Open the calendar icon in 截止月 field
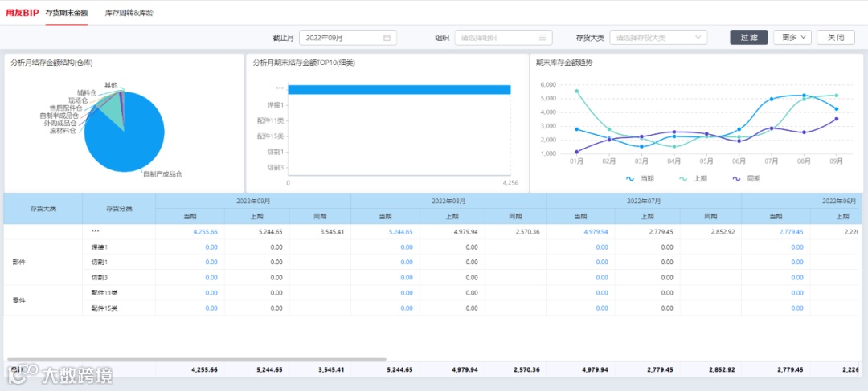868x391 pixels. [x=387, y=38]
